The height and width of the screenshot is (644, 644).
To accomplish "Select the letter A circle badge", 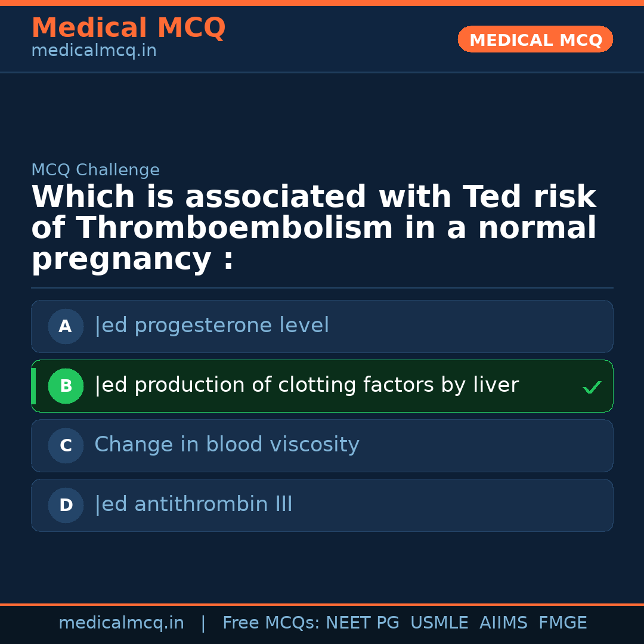I will tap(66, 326).
